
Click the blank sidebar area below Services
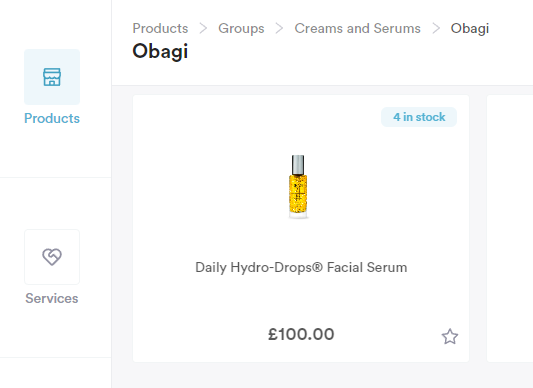(x=55, y=373)
